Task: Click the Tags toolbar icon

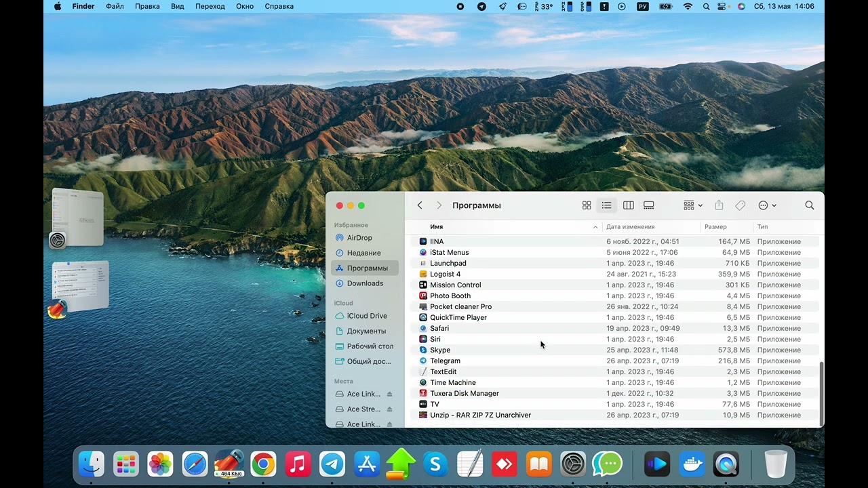Action: pyautogui.click(x=741, y=205)
